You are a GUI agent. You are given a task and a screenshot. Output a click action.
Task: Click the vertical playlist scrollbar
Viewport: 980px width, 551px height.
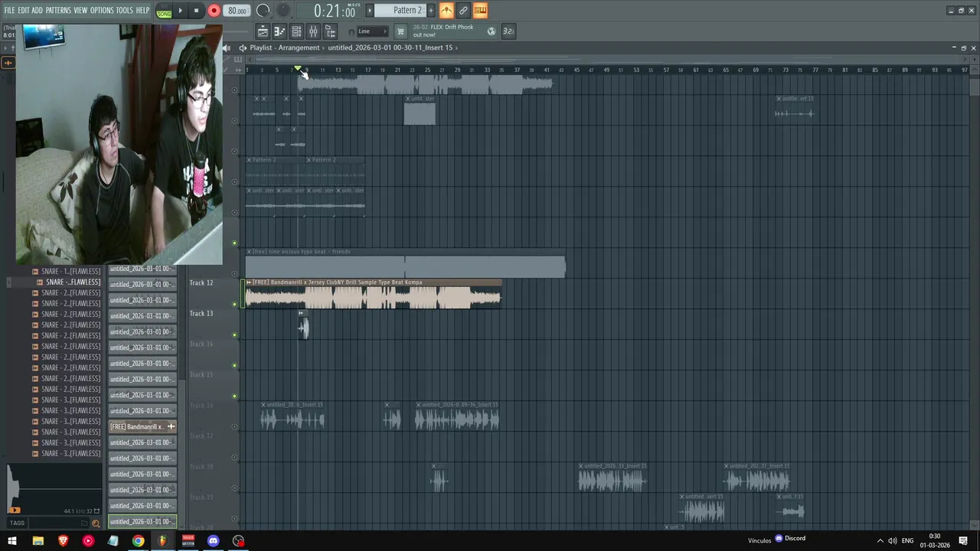(974, 86)
